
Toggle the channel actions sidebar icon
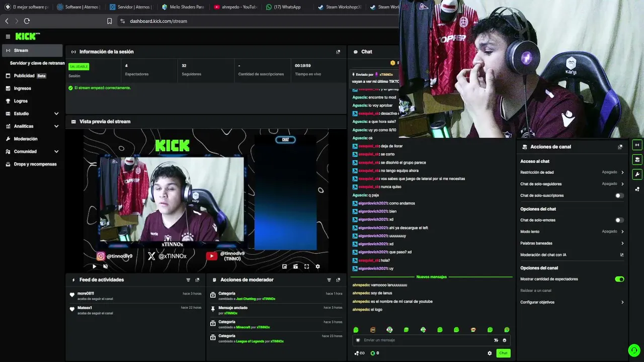[637, 160]
